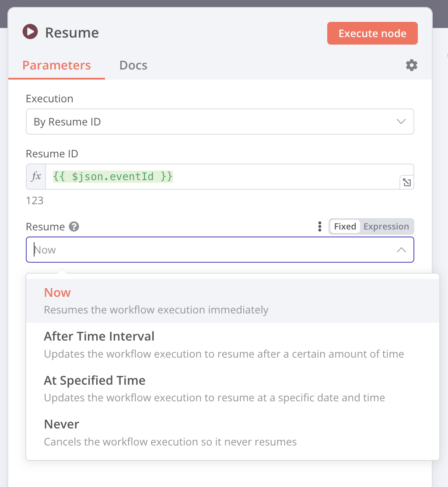Screen dimensions: 448x487
Task: Open node settings gear icon
Action: [411, 66]
